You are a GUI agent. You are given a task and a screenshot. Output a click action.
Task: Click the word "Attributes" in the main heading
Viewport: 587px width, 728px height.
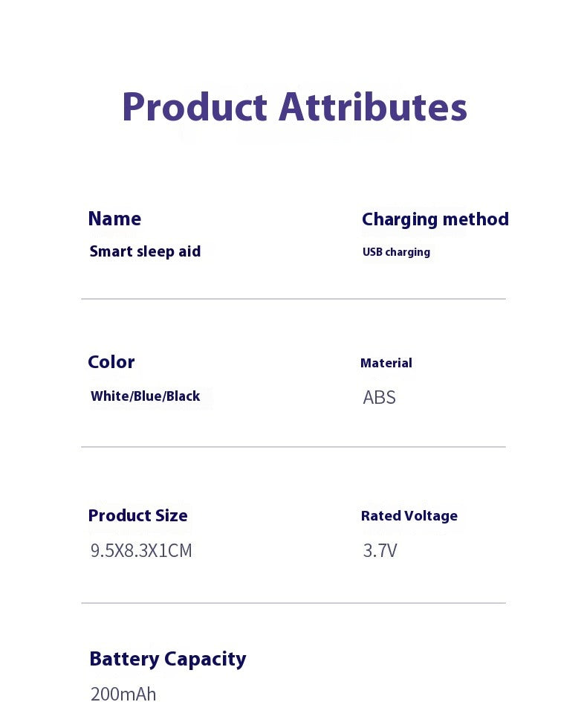pyautogui.click(x=373, y=107)
